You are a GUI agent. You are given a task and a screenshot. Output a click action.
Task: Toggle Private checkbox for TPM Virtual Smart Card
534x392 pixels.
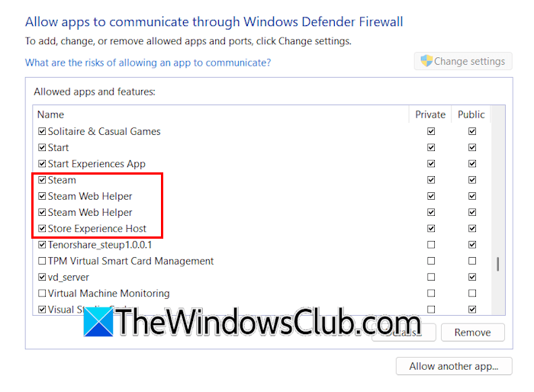click(431, 261)
